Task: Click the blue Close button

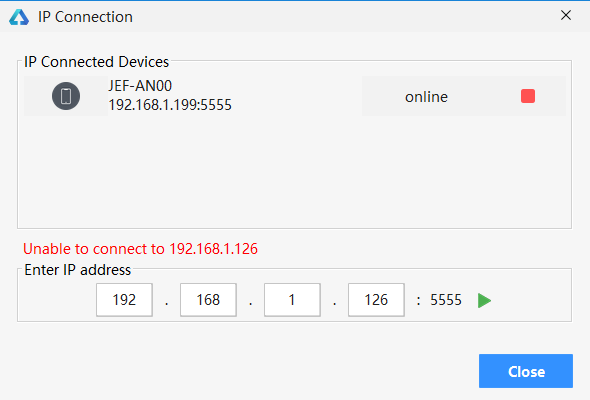Action: coord(526,371)
